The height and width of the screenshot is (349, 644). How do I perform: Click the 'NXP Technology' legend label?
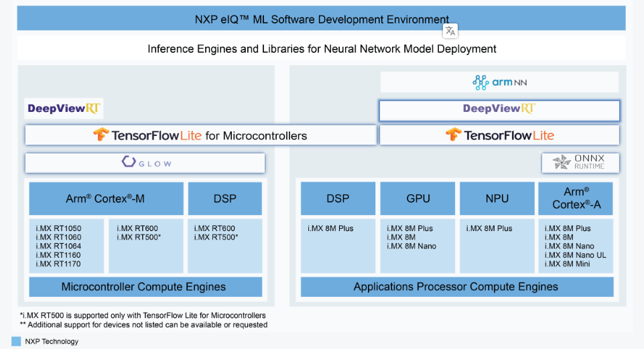(52, 341)
